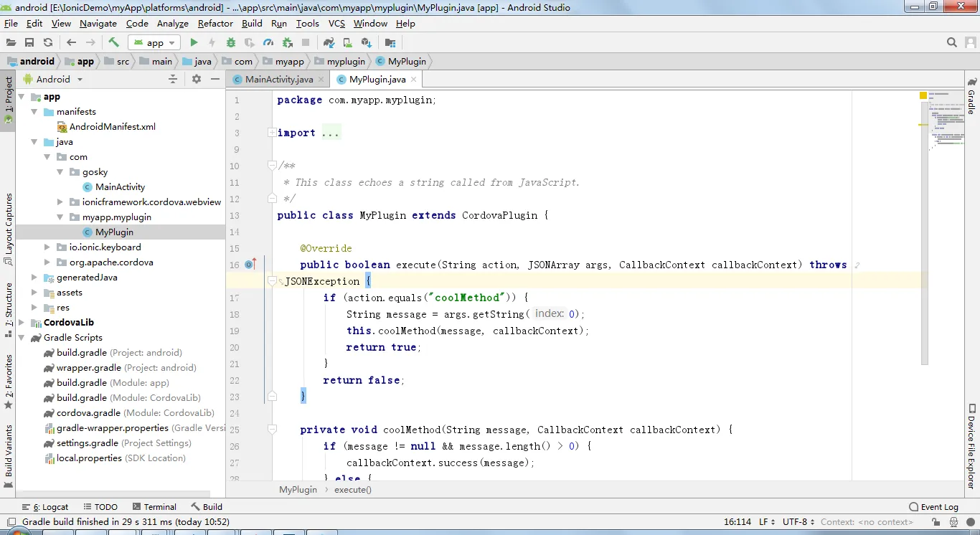
Task: Expand the CordovaLib module node
Action: point(22,323)
